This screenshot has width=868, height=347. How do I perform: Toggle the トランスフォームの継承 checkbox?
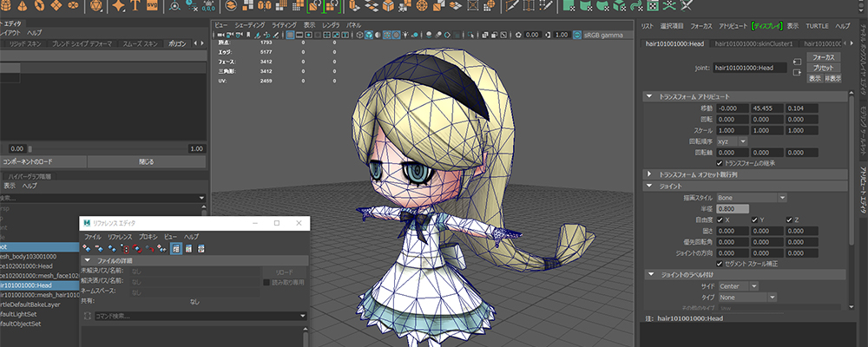(x=720, y=162)
